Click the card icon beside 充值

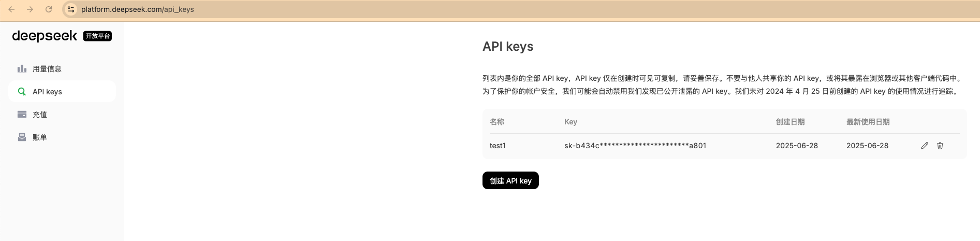click(22, 115)
